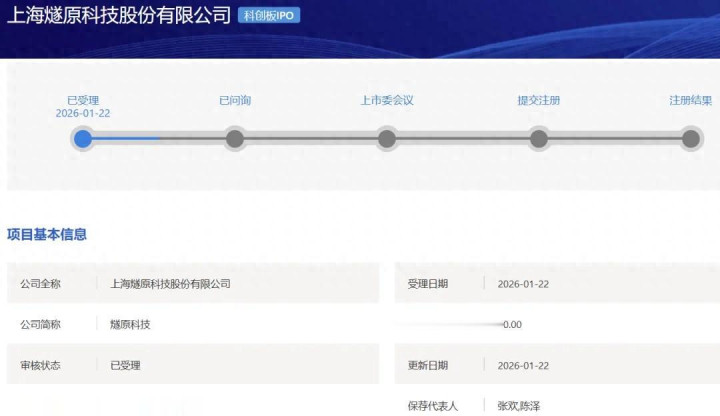Click the 上海燧原科技股份有限公司 page title
This screenshot has height=416, width=720.
[x=119, y=15]
